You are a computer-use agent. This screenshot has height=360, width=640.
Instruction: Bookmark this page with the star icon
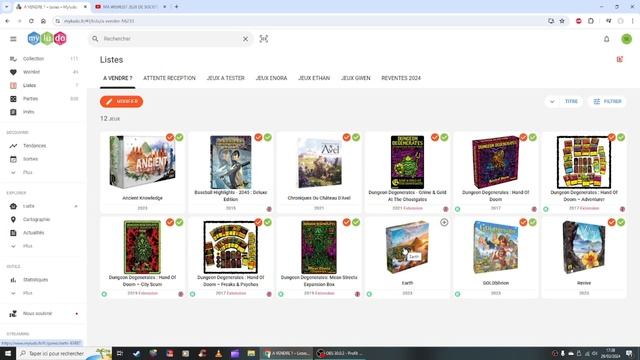pyautogui.click(x=562, y=21)
